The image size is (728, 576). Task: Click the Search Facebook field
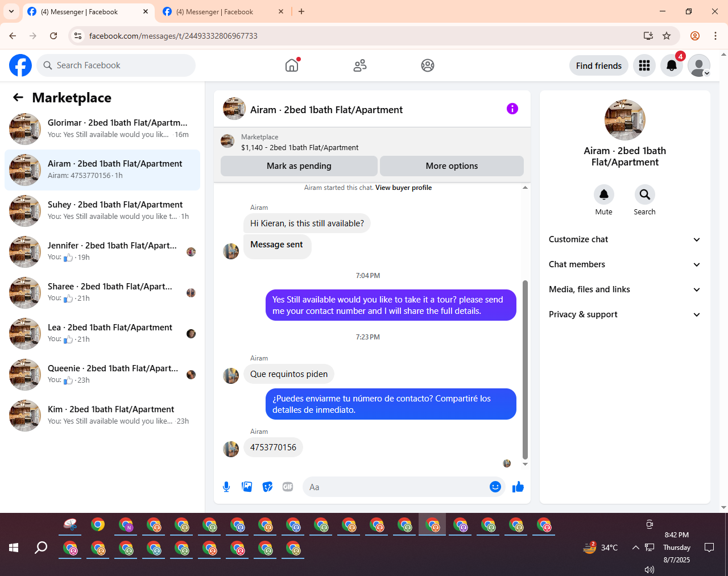point(116,65)
